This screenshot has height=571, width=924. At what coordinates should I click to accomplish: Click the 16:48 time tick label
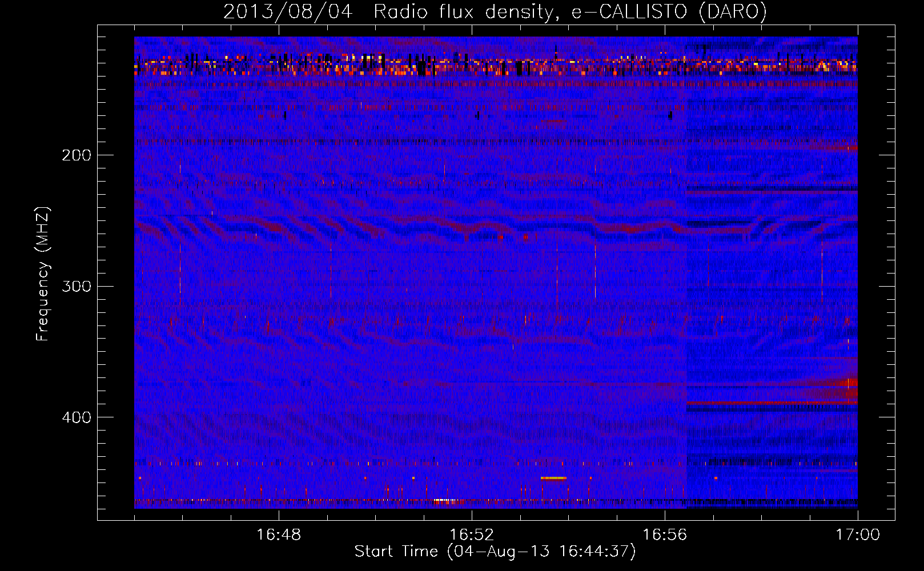pyautogui.click(x=279, y=534)
